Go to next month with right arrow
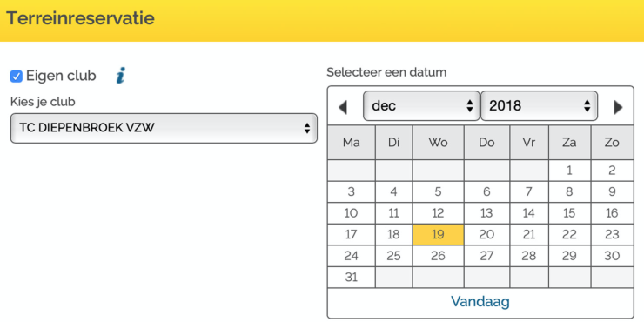 pos(618,107)
